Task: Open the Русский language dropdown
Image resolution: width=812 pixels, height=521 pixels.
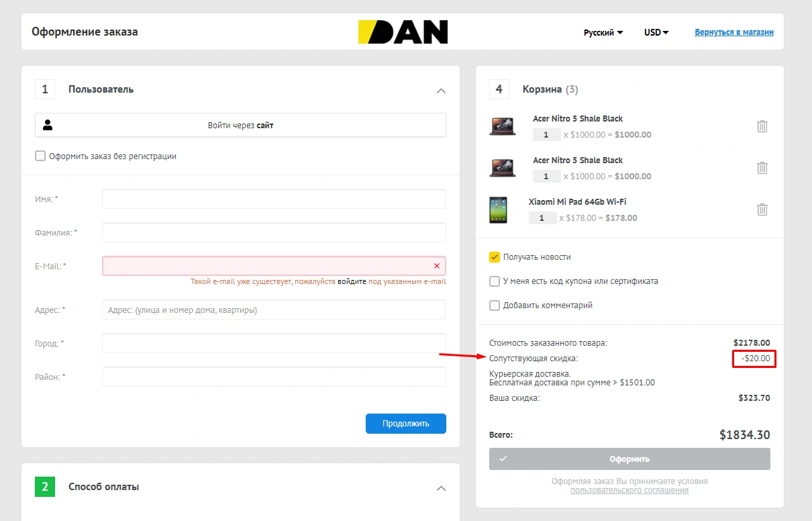Action: [x=603, y=32]
